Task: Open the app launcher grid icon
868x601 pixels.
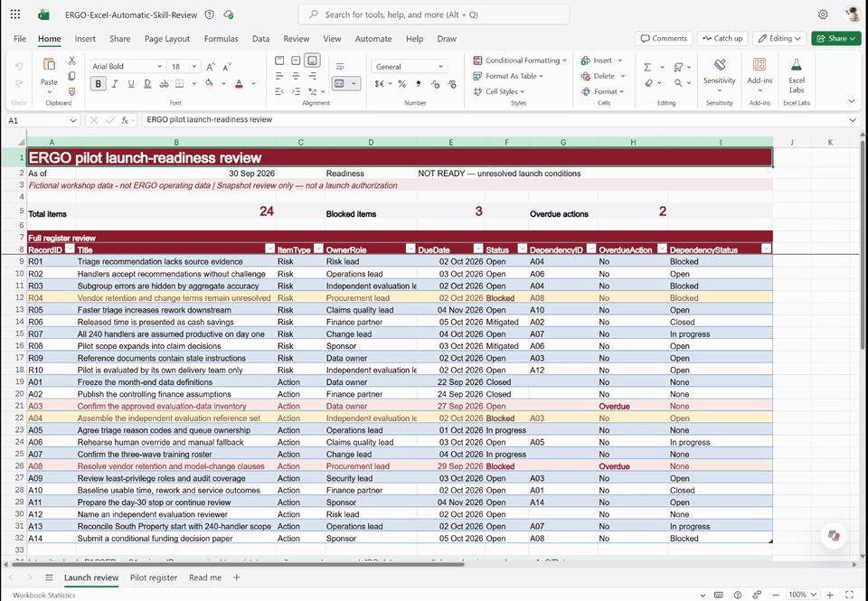Action: click(x=15, y=15)
